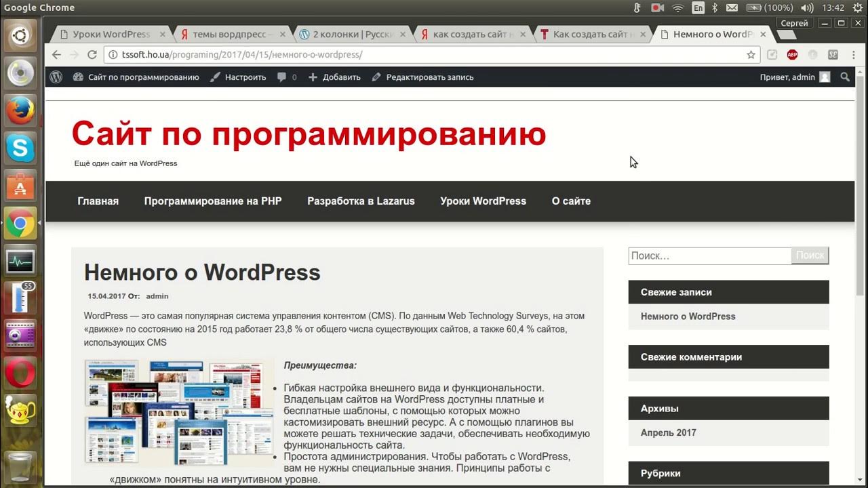Switch to the темы вордпресс tab
This screenshot has height=488, width=868.
point(233,34)
